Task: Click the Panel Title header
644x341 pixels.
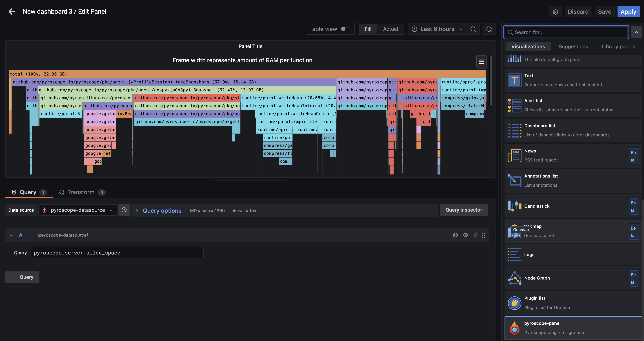Action: point(250,46)
